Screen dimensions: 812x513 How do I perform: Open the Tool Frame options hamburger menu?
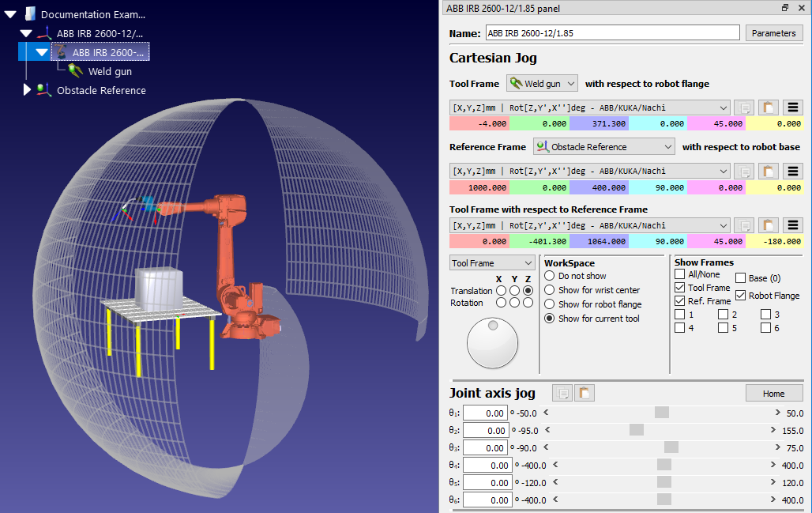(x=794, y=108)
